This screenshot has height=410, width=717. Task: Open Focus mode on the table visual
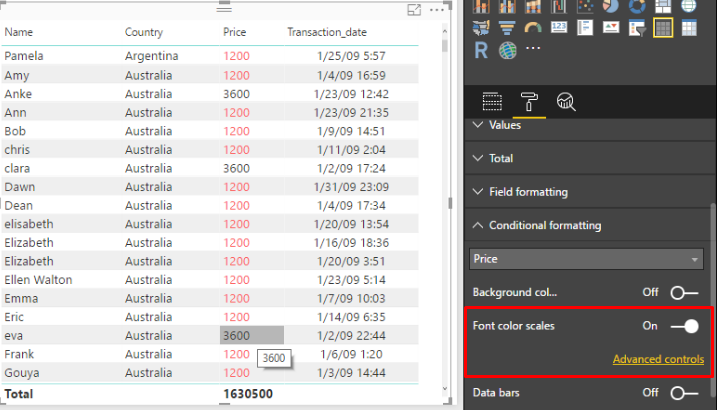tap(415, 10)
